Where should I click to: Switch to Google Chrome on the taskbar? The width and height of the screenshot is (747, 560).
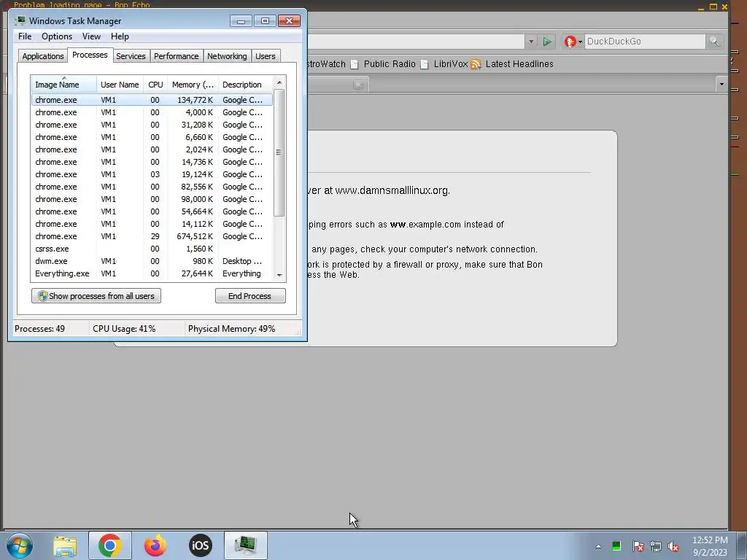110,545
